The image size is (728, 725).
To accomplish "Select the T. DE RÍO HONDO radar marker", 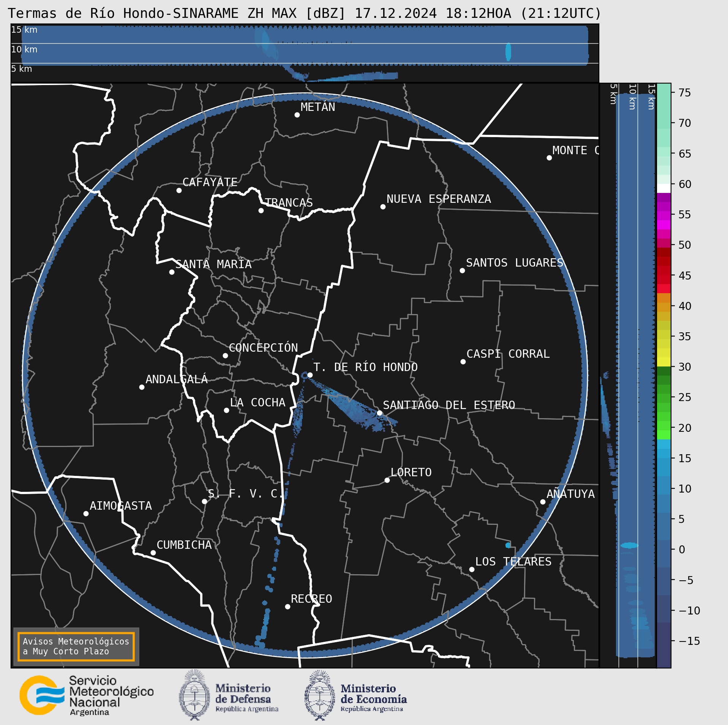I will [x=310, y=375].
